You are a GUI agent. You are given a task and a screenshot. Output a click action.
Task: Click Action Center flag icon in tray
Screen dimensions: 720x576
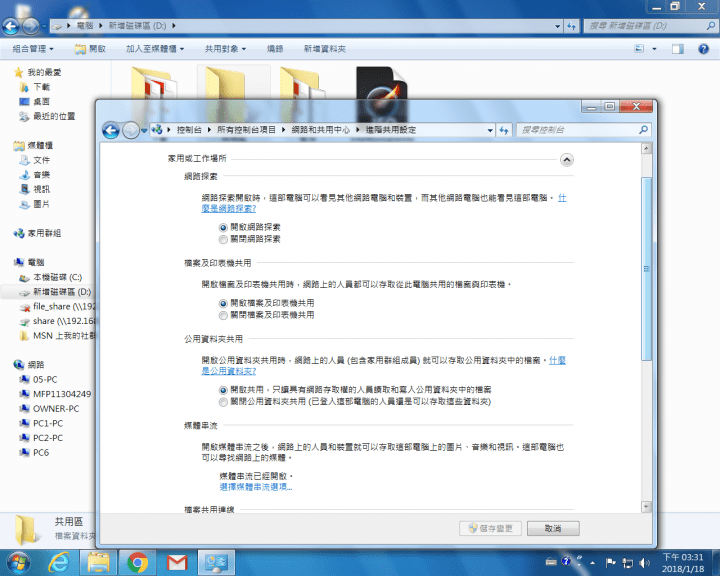click(611, 562)
